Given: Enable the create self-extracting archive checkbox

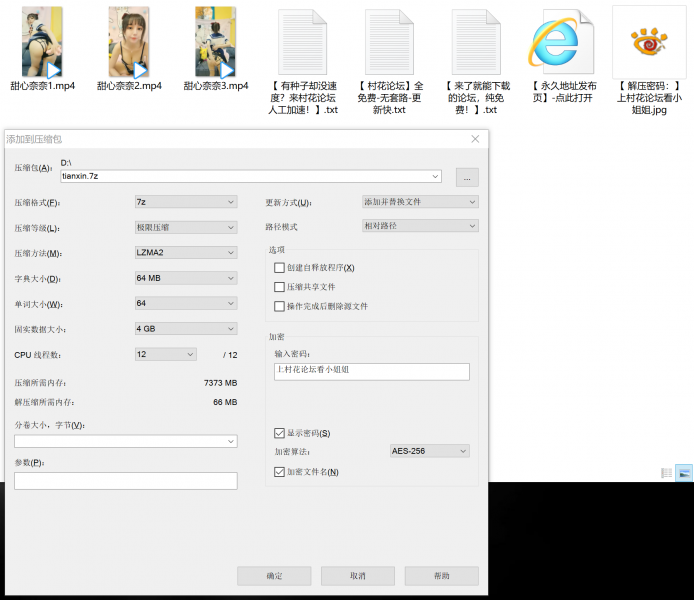Looking at the screenshot, I should (x=280, y=268).
